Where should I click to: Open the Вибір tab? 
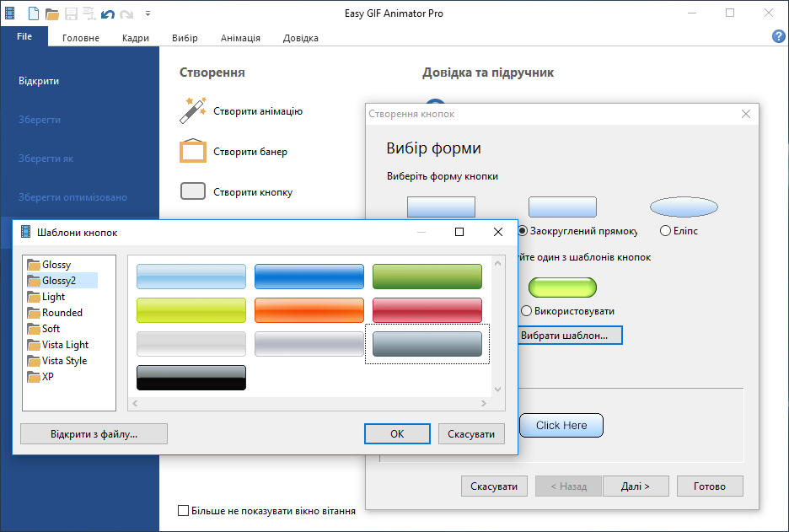tap(185, 38)
